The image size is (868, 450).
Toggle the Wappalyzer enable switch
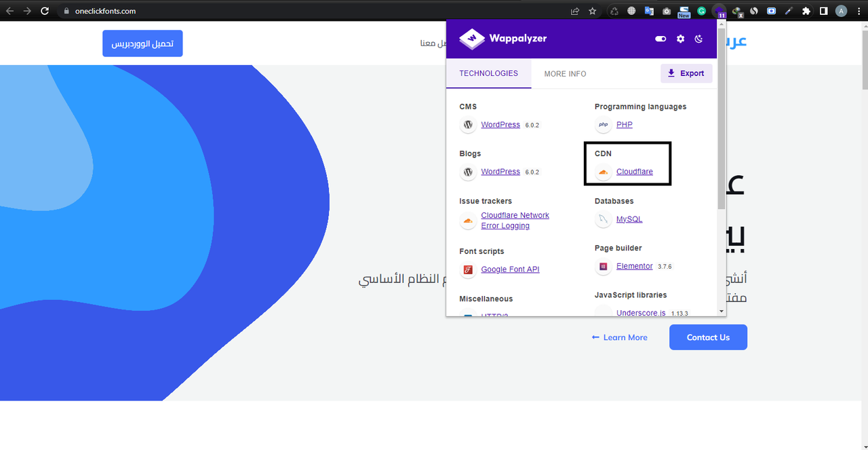[660, 39]
